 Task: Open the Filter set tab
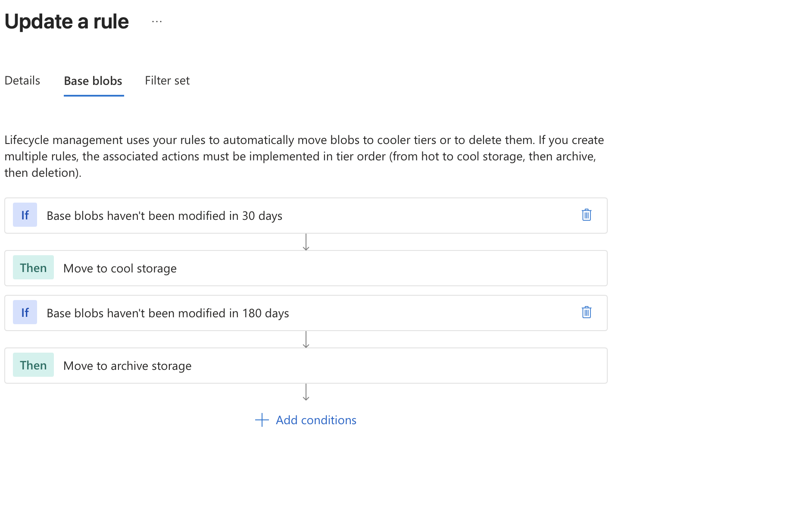point(167,81)
